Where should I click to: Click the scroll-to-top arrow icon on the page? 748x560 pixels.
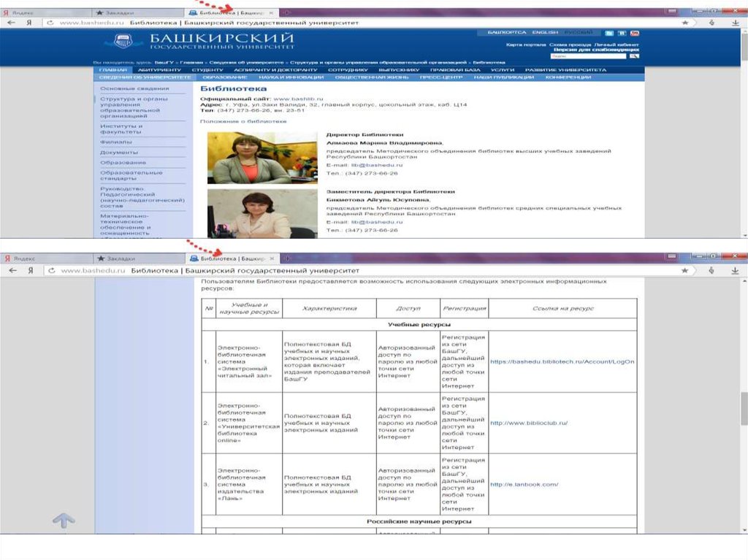point(64,520)
